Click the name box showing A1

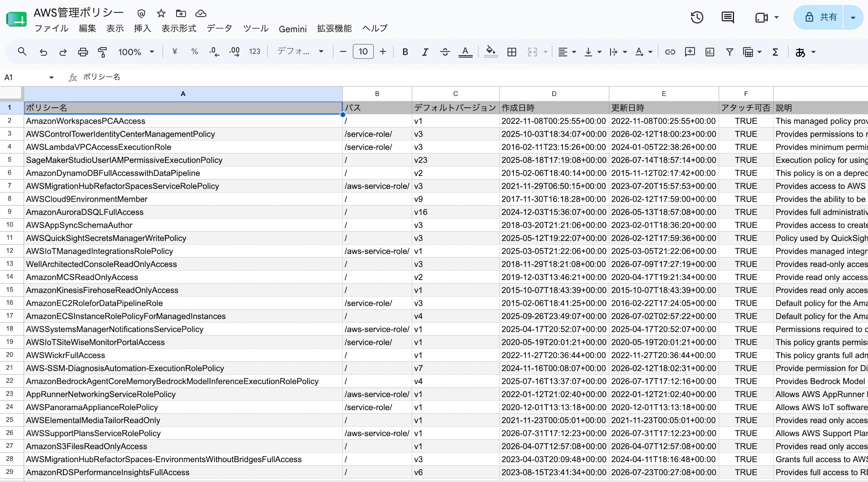tap(29, 77)
